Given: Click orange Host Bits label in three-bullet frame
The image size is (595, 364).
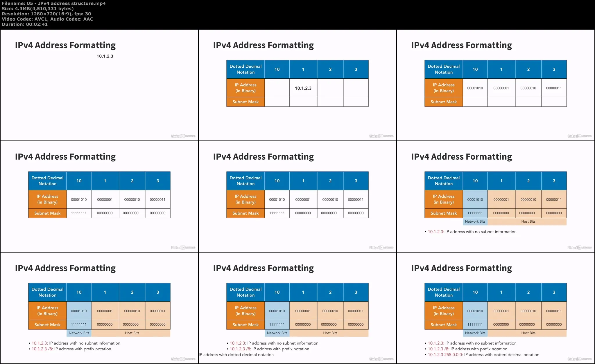Looking at the screenshot, I should (528, 333).
